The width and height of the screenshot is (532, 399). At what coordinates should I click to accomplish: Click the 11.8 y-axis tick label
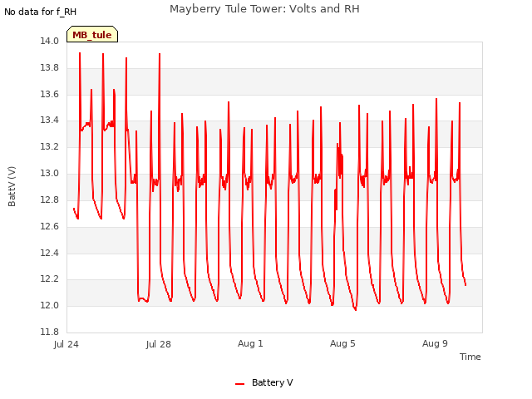click(50, 332)
